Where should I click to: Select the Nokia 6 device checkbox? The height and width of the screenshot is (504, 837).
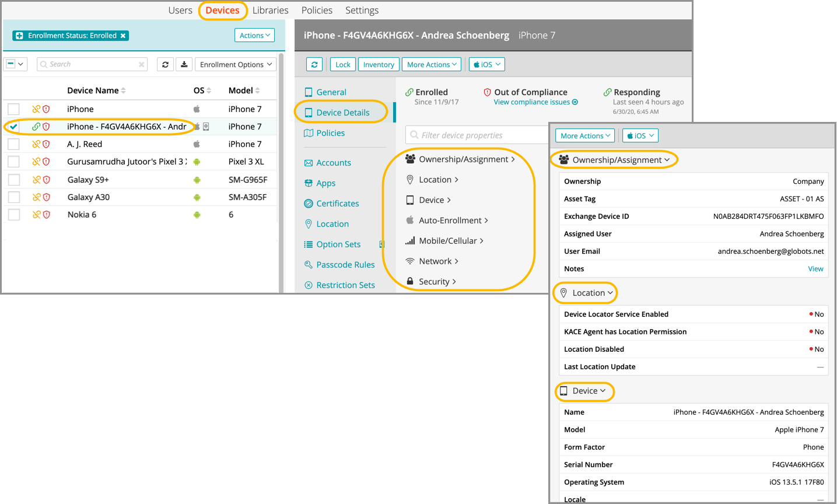[14, 215]
